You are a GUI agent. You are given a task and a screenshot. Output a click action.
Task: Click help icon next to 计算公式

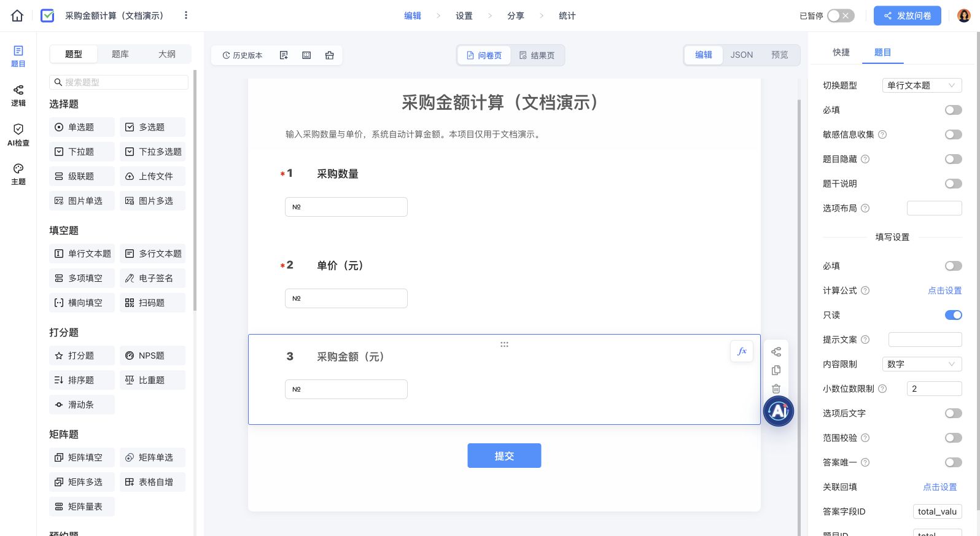coord(865,290)
